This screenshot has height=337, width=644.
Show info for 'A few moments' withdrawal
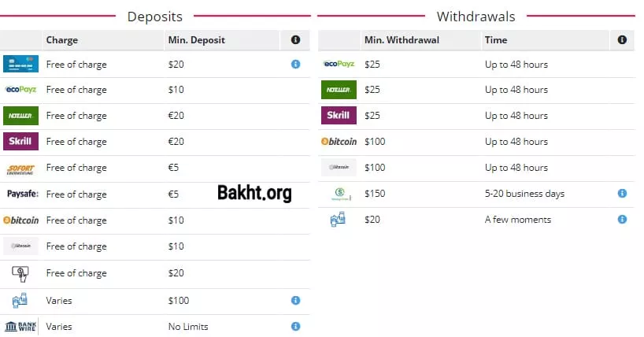(622, 220)
